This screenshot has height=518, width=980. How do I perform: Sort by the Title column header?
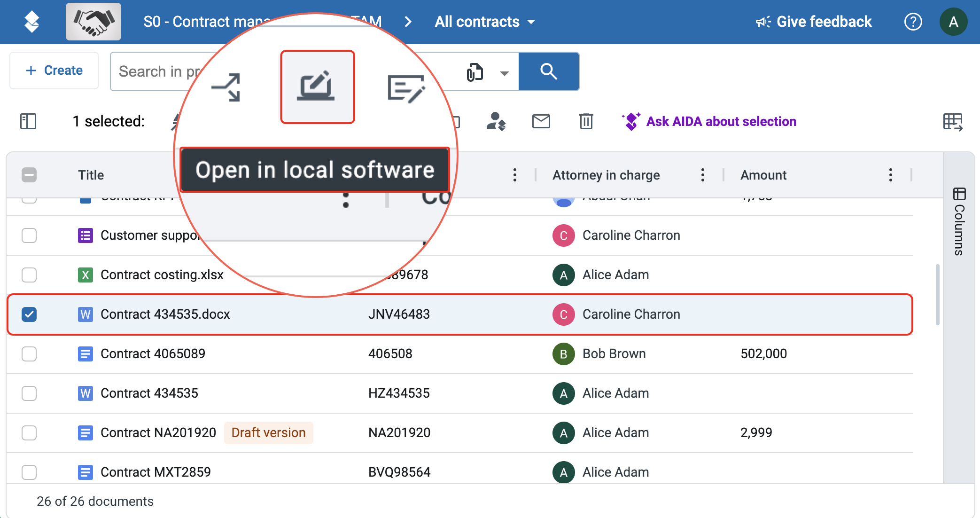click(x=91, y=175)
